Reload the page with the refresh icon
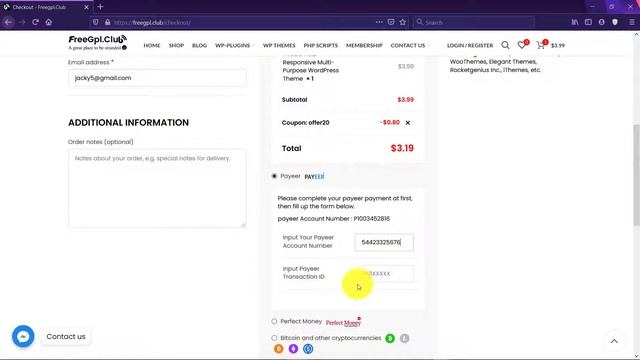The width and height of the screenshot is (640, 360). click(35, 22)
